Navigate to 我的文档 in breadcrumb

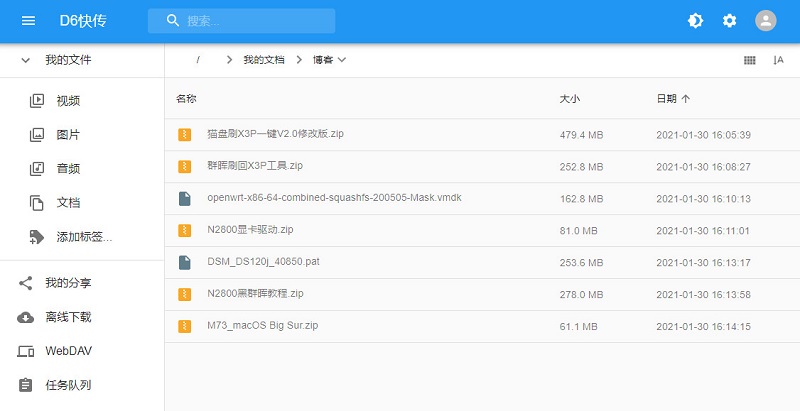(x=263, y=60)
